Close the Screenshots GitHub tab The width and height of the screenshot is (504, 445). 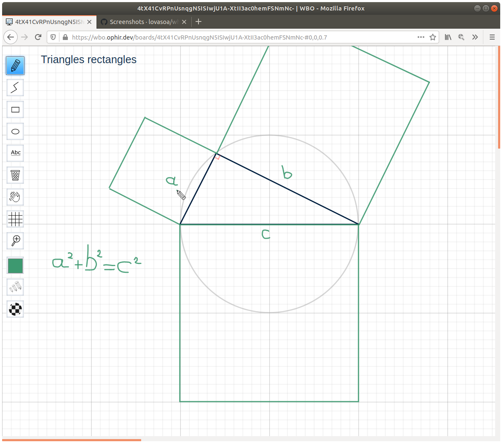tap(184, 22)
